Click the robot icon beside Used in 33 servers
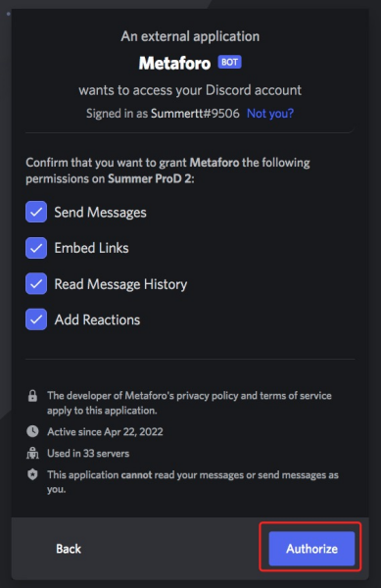Image resolution: width=381 pixels, height=588 pixels. 32,453
